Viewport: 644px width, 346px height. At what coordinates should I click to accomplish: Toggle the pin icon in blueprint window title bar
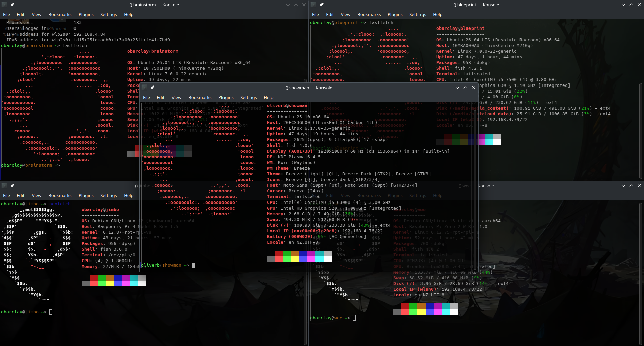click(321, 5)
